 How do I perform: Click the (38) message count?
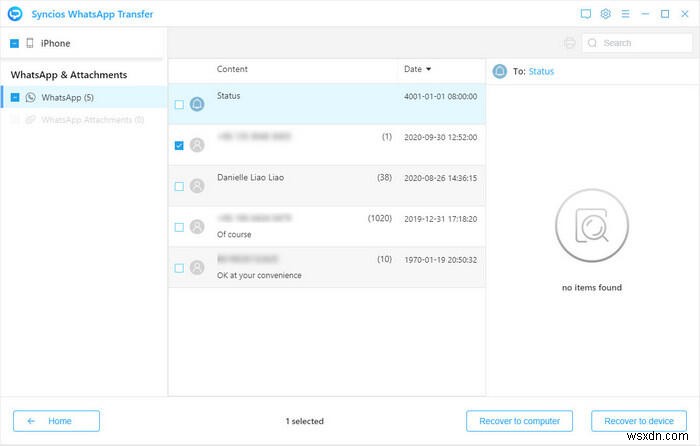tap(384, 178)
